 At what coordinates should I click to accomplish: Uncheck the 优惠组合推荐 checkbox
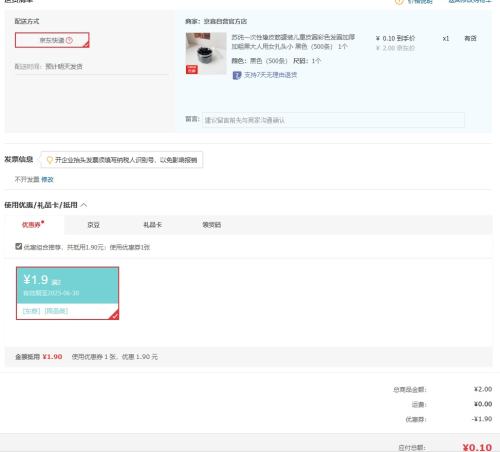tap(19, 246)
